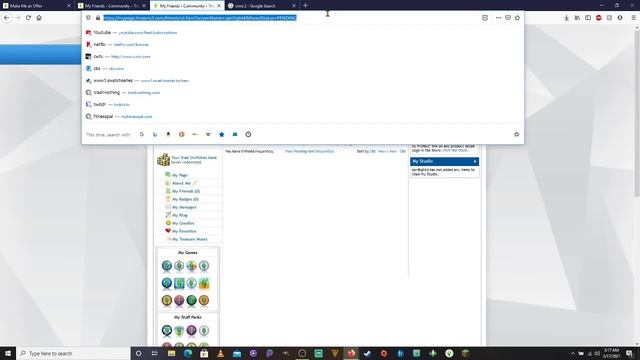Click first pack icon under My Stuff Packs

pyautogui.click(x=167, y=330)
